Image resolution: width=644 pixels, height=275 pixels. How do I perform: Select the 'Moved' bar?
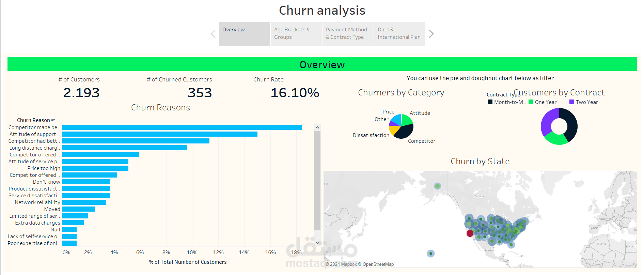79,209
